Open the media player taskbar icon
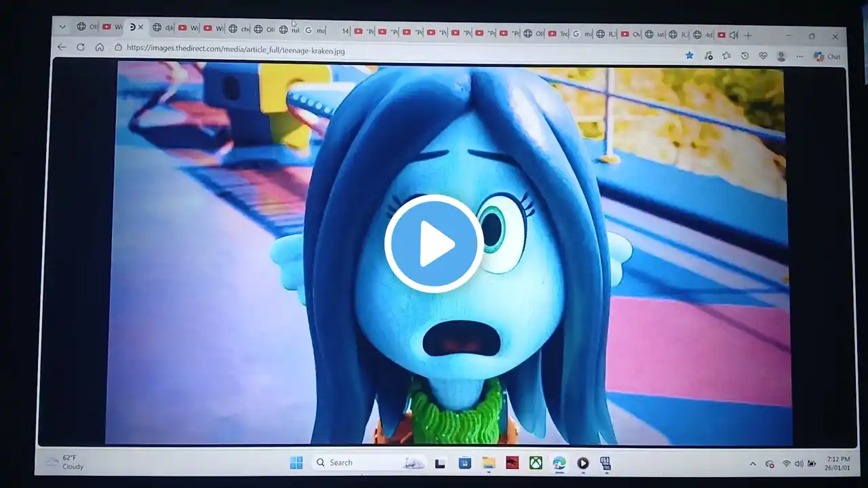The width and height of the screenshot is (868, 488). (583, 464)
